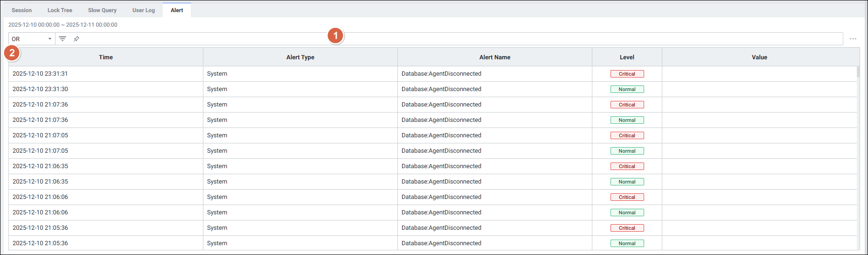Open the three-dot more options menu

click(853, 39)
